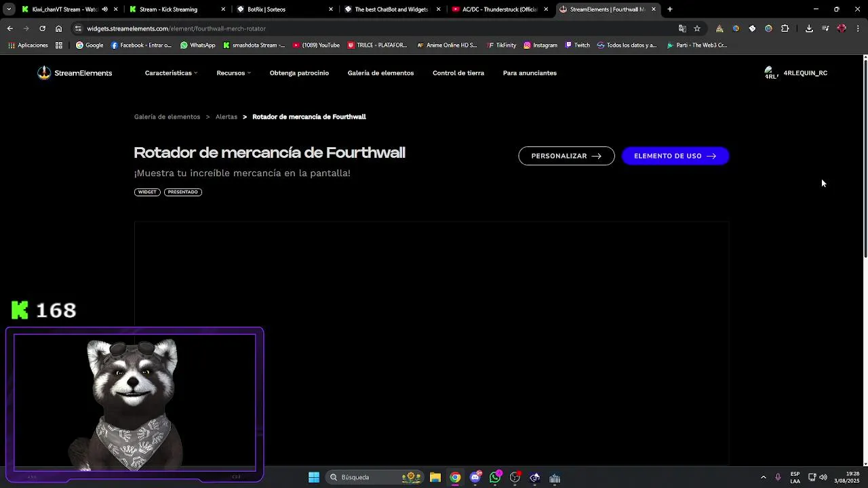Click the Chrome icon in the taskbar
The height and width of the screenshot is (488, 868).
pos(455,477)
